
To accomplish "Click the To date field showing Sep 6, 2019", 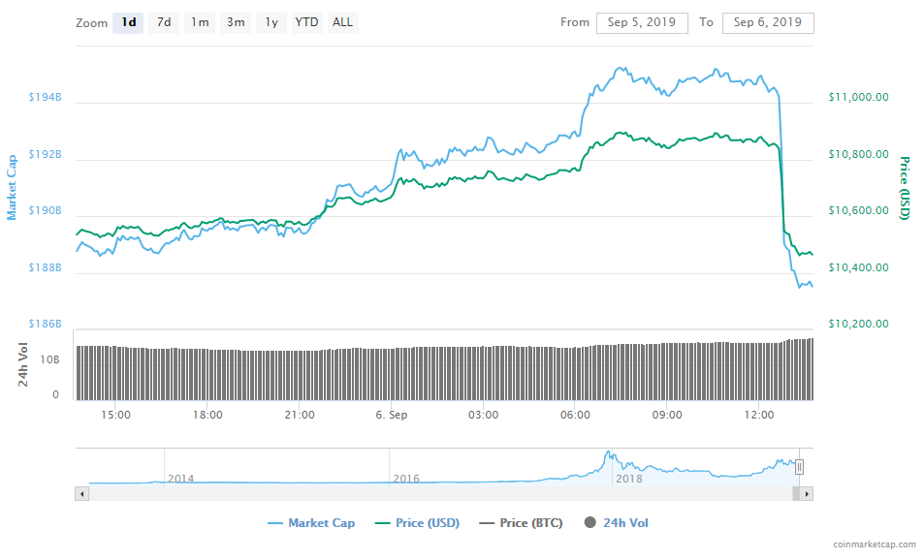I will 767,22.
